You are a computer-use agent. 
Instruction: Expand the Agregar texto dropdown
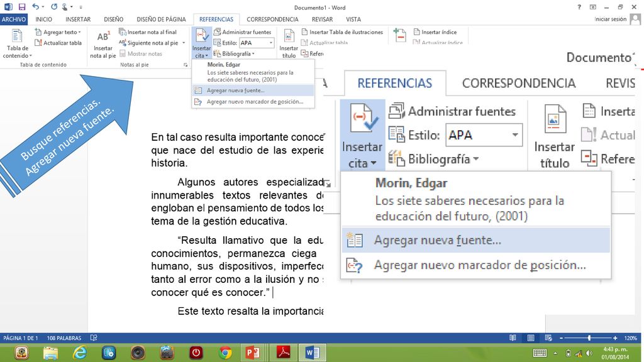point(58,32)
